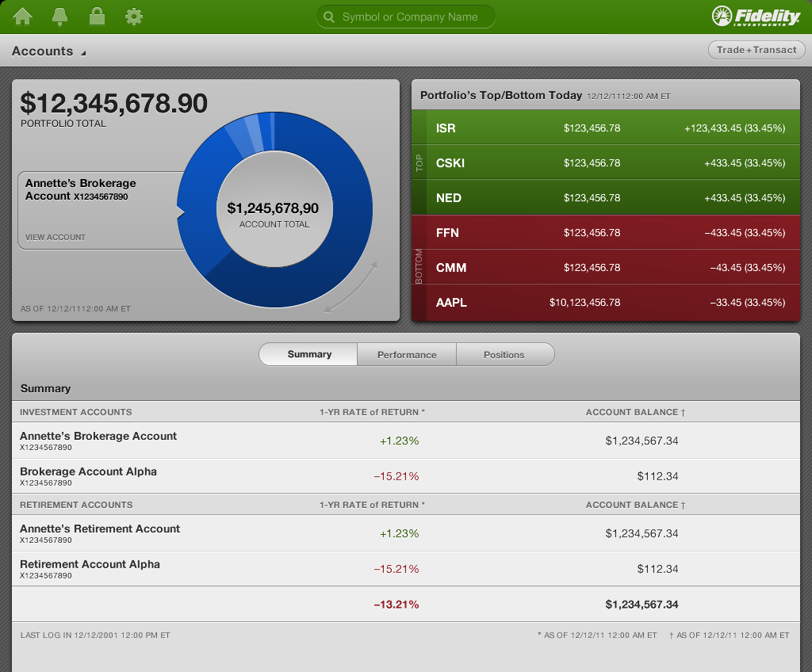The height and width of the screenshot is (672, 812).
Task: Select the NED top performer row
Action: pos(606,197)
